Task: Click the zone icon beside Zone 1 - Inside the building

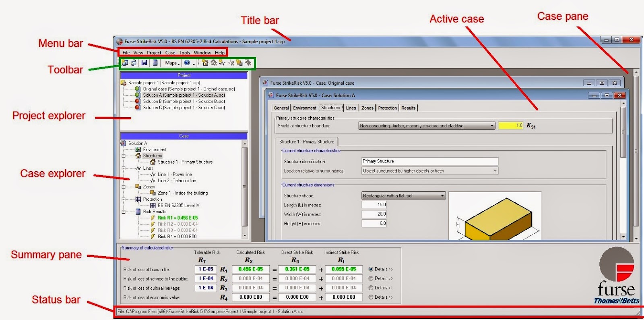Action: click(x=153, y=193)
